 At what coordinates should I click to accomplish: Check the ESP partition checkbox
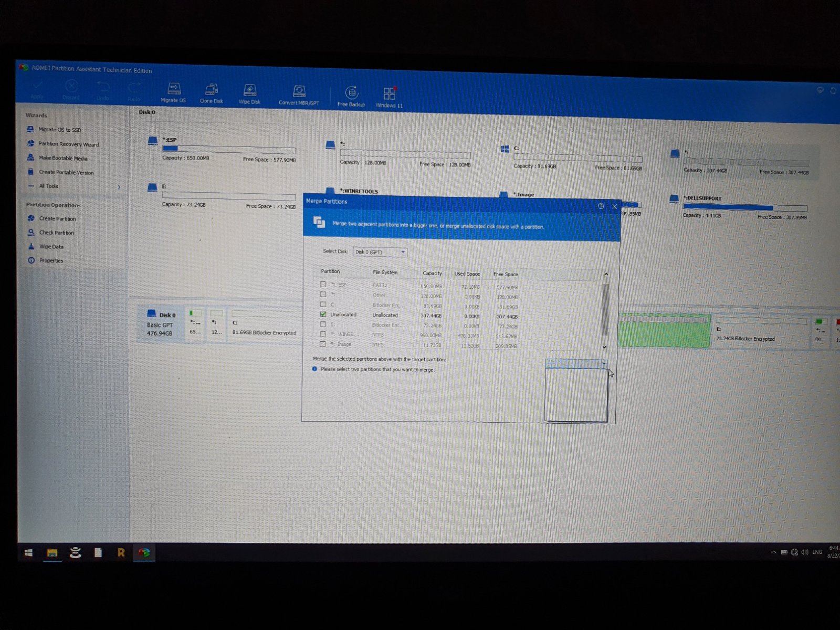(x=323, y=285)
